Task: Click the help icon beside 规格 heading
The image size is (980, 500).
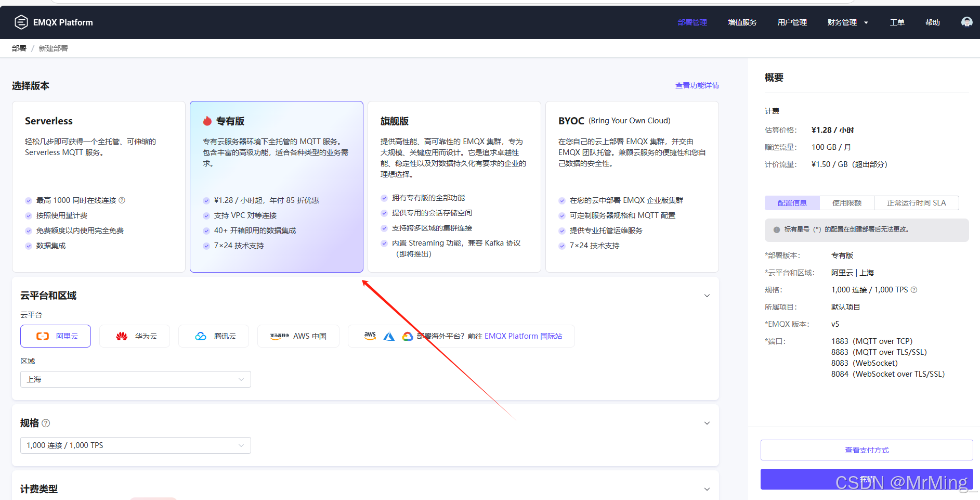Action: 46,423
